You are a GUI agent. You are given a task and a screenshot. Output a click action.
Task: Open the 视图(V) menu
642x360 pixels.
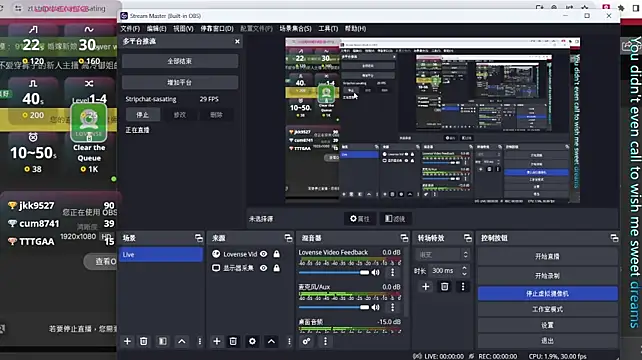183,29
